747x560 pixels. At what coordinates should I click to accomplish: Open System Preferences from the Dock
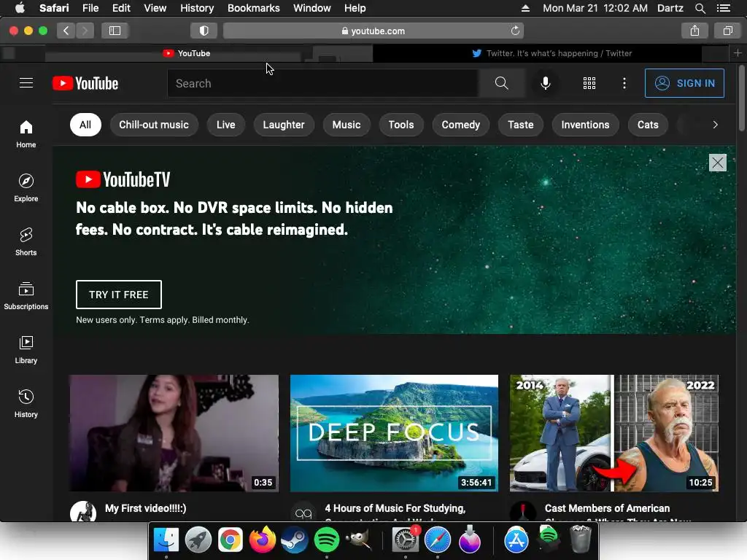pyautogui.click(x=406, y=540)
